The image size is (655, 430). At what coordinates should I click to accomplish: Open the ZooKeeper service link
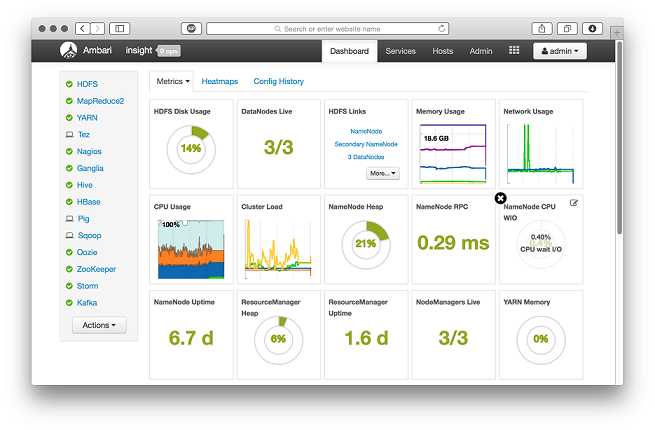pos(96,269)
